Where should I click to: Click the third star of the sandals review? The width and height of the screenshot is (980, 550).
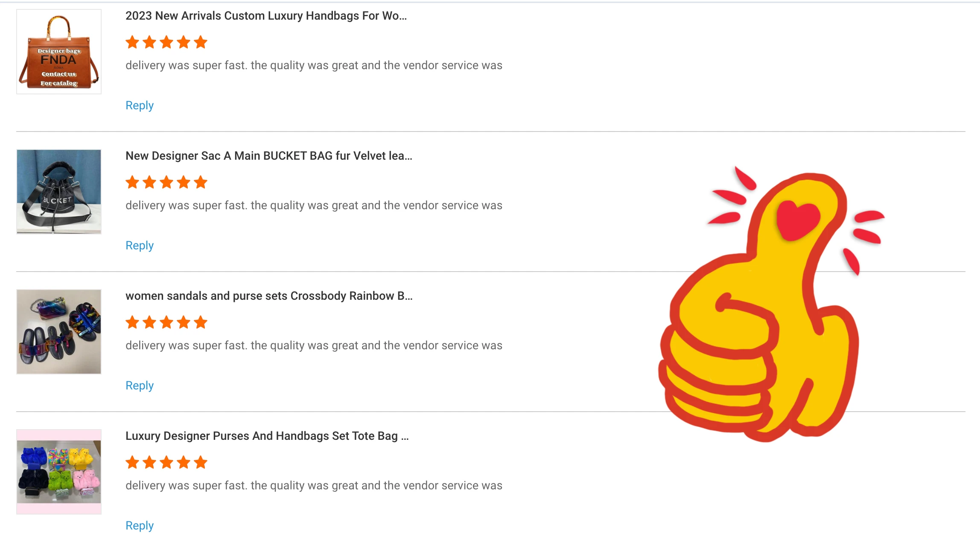(x=166, y=322)
